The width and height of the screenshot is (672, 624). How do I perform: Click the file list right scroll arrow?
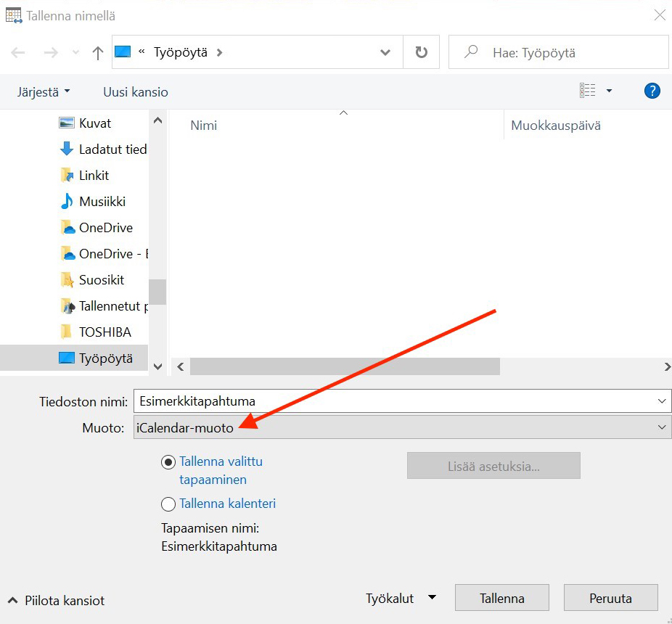[x=667, y=367]
